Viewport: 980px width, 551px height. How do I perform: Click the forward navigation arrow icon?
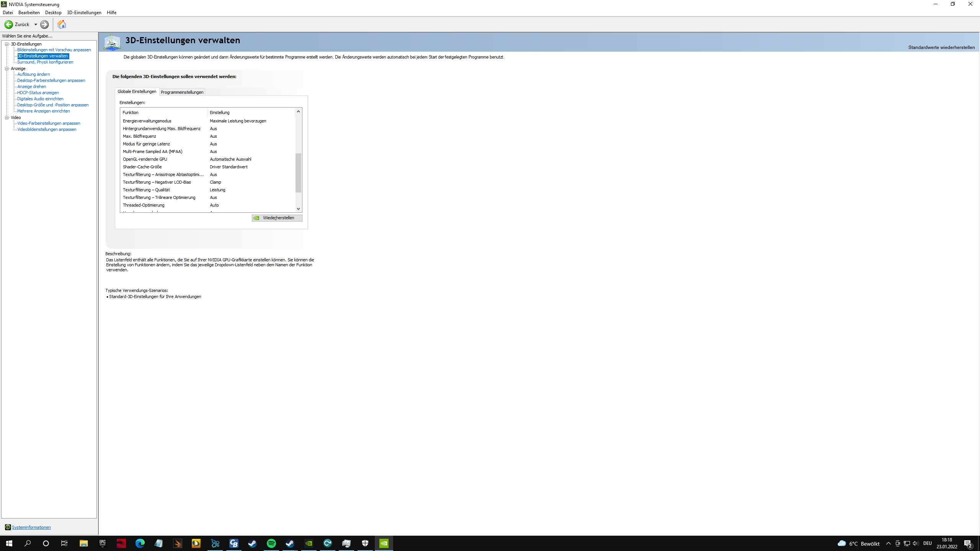click(44, 24)
